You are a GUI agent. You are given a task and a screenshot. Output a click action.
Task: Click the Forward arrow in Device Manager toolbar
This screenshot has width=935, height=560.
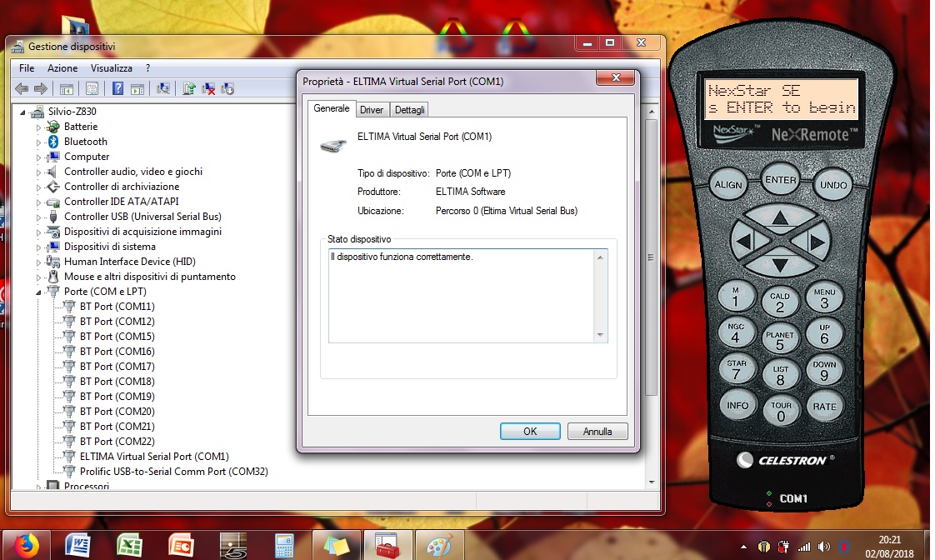[x=41, y=89]
